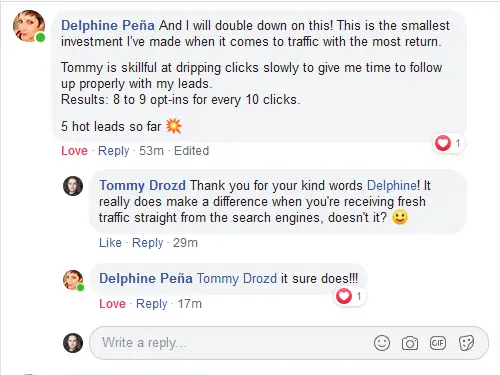View heart reaction on Delphine's first comment
The height and width of the screenshot is (375, 500).
point(448,143)
